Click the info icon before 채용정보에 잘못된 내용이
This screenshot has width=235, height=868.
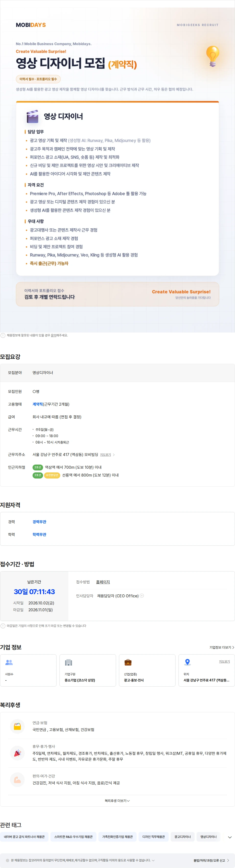pos(3,335)
